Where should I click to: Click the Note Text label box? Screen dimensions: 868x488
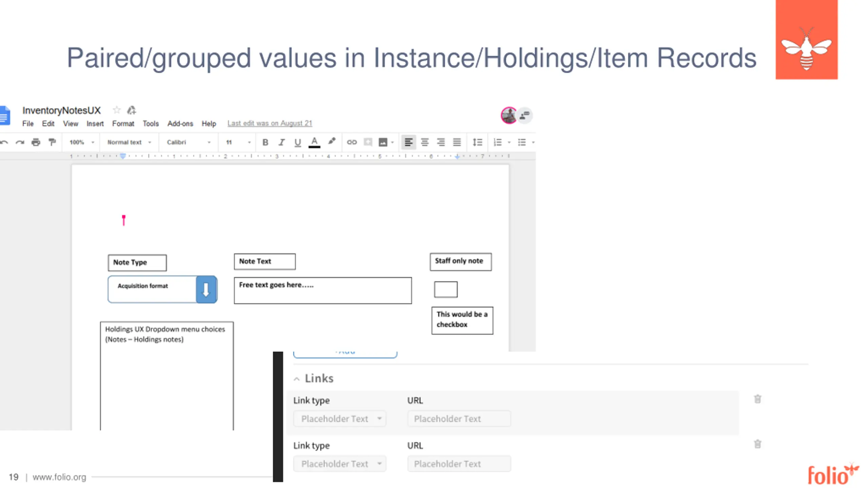point(265,262)
